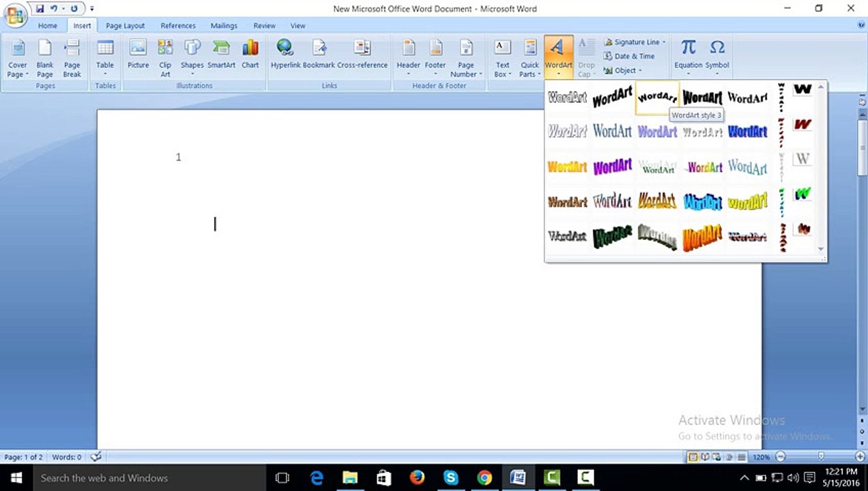Insert a Chart
868x491 pixels.
coord(250,55)
